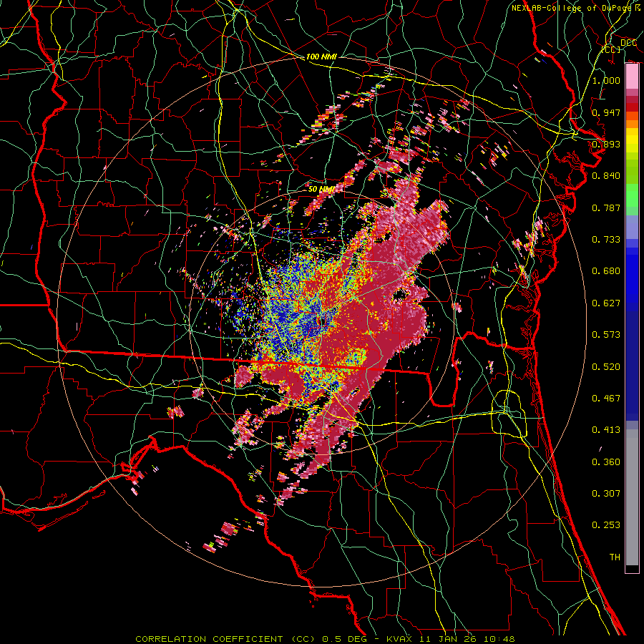Viewport: 644px width, 644px height.
Task: Select the 0.840 scale value
Action: coord(606,176)
